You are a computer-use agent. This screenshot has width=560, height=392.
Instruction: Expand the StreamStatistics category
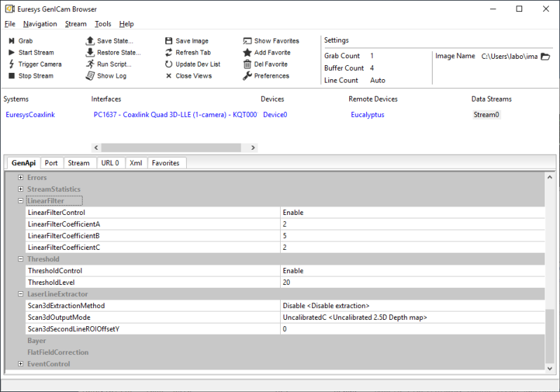tap(21, 189)
